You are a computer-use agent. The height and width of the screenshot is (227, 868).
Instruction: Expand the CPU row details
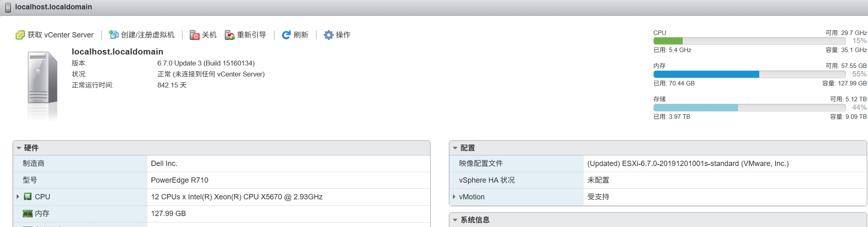(18, 196)
